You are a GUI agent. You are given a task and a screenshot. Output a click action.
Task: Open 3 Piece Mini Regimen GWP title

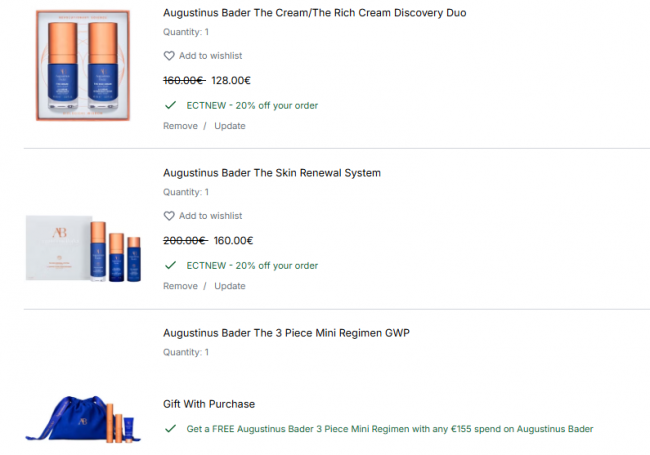[286, 333]
